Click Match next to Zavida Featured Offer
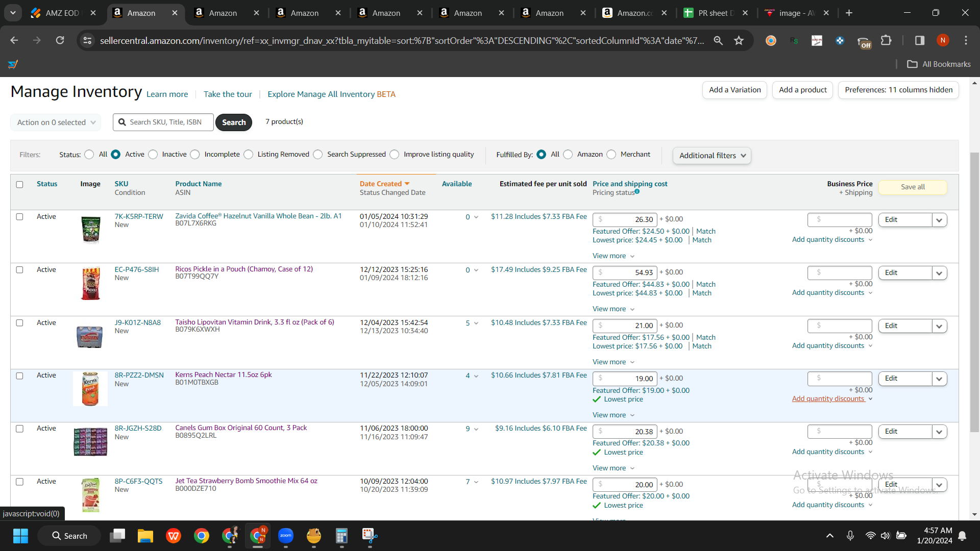The width and height of the screenshot is (980, 551). tap(705, 231)
